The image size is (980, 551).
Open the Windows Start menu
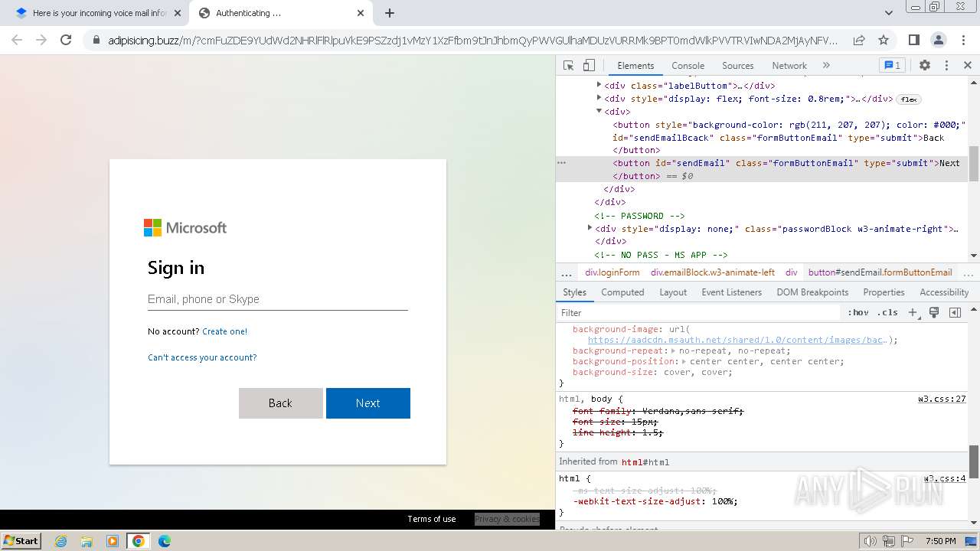tap(21, 540)
